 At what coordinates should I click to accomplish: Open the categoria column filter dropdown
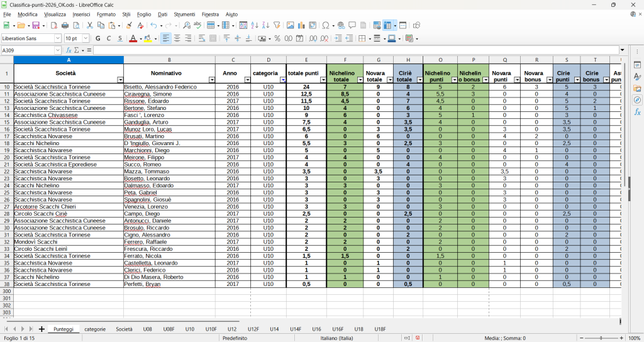[x=282, y=80]
